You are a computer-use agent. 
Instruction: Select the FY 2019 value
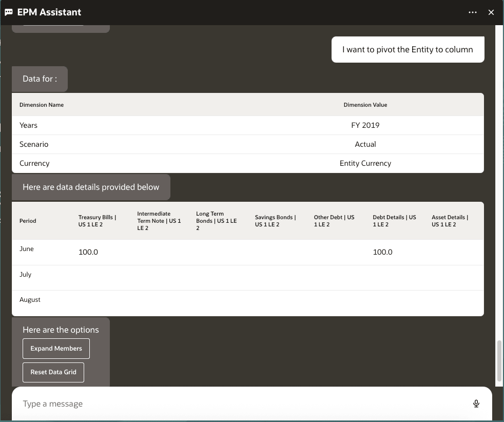click(x=365, y=125)
